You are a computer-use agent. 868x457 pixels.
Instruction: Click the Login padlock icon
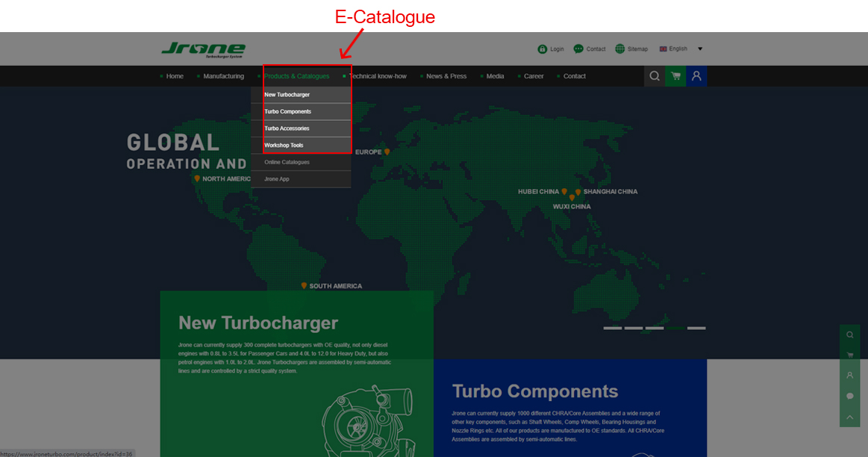[542, 49]
